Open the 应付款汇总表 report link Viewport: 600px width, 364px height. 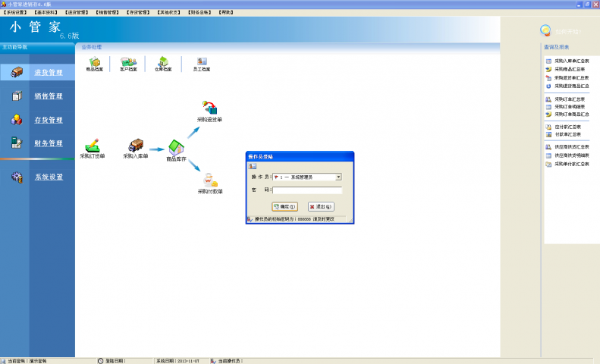click(567, 127)
